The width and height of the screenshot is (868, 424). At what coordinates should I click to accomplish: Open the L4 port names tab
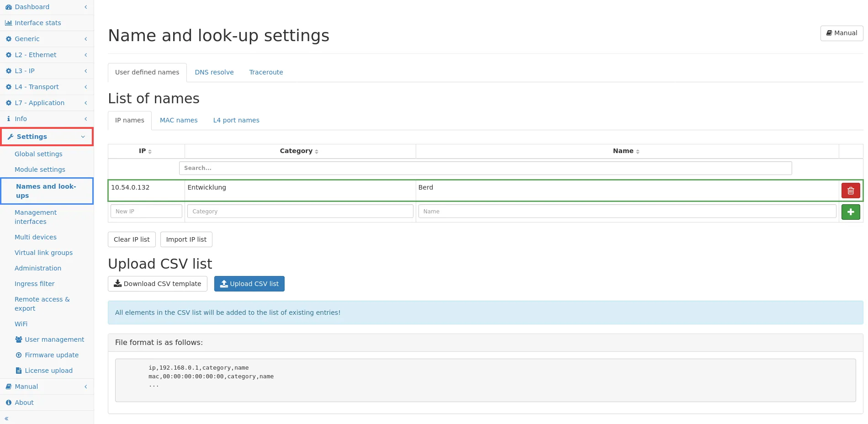(236, 120)
